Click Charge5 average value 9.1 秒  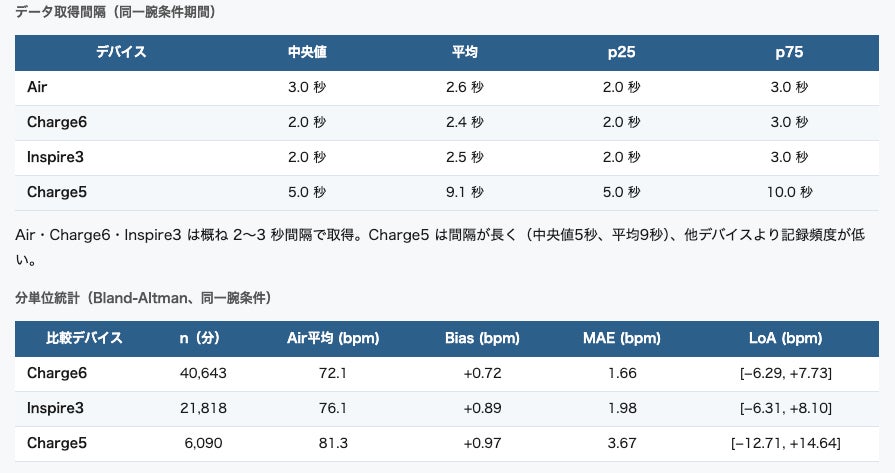coord(464,192)
